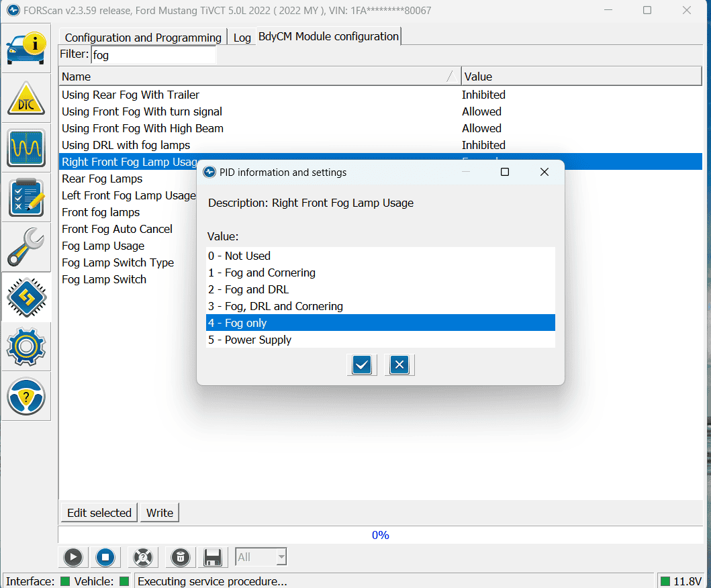Click Executing service procedure status text
Screen dimensions: 711x588
tap(212, 581)
